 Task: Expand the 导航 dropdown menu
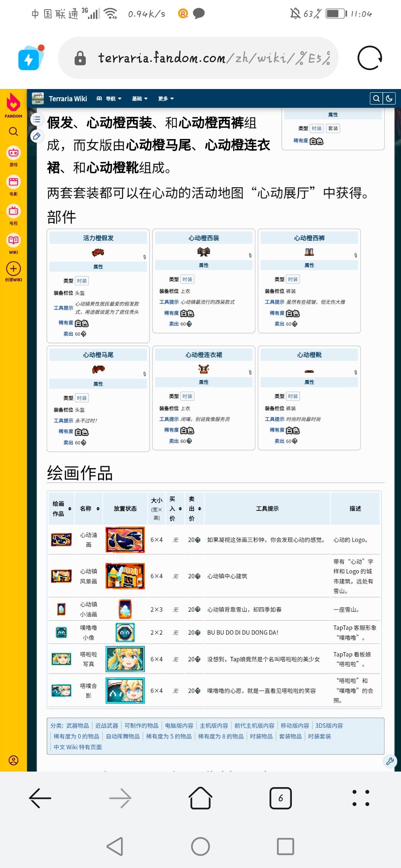(x=109, y=99)
